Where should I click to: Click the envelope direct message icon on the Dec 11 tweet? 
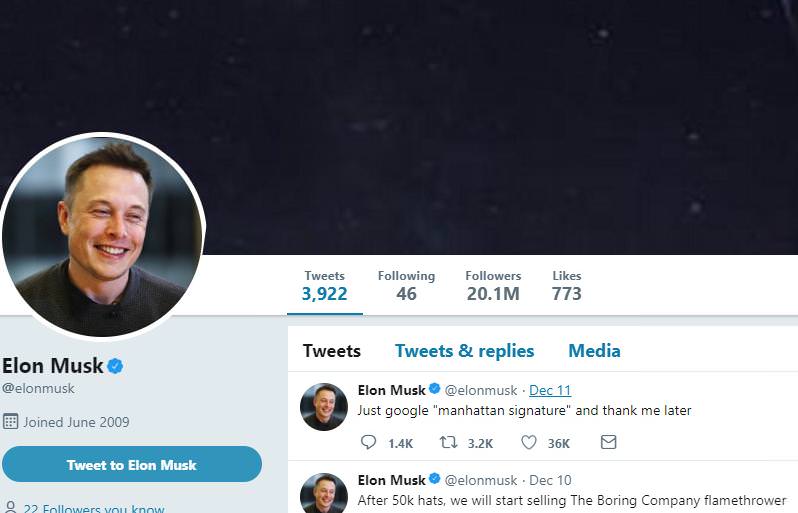[x=608, y=442]
